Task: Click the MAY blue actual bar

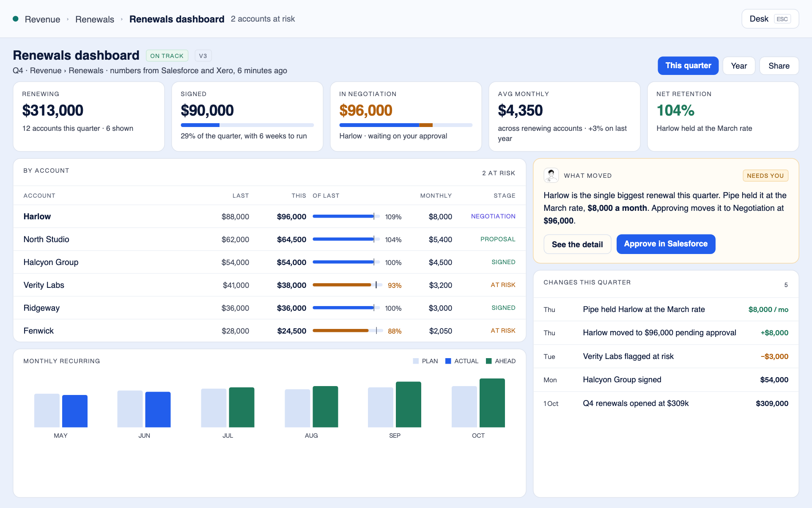Action: pos(75,411)
